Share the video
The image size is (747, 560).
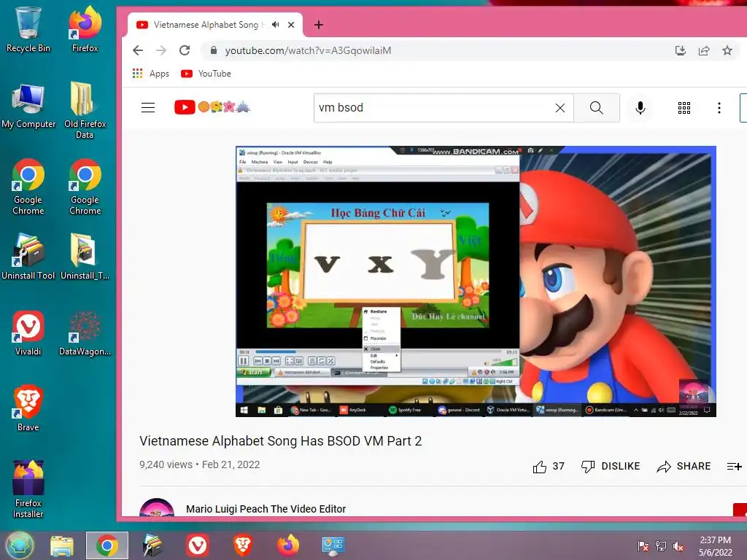point(684,466)
